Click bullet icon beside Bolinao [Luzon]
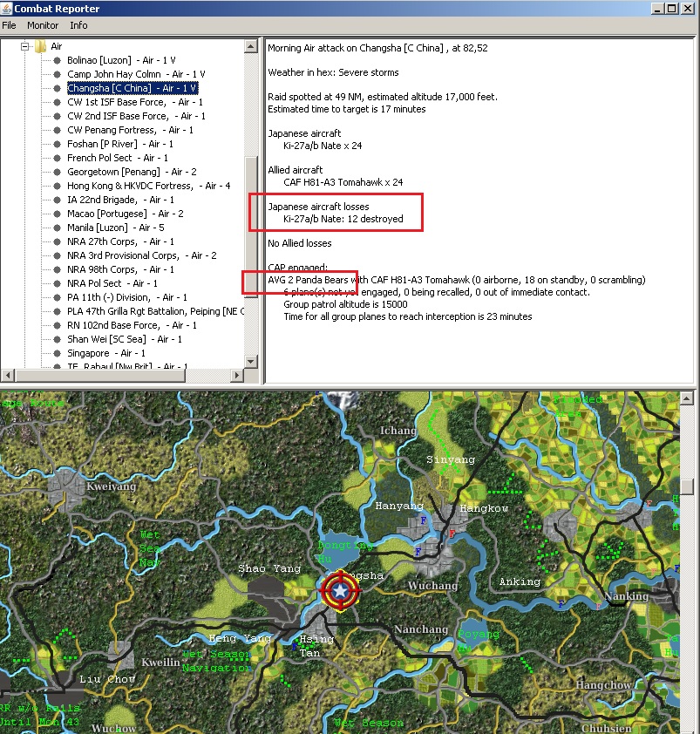 (x=58, y=60)
